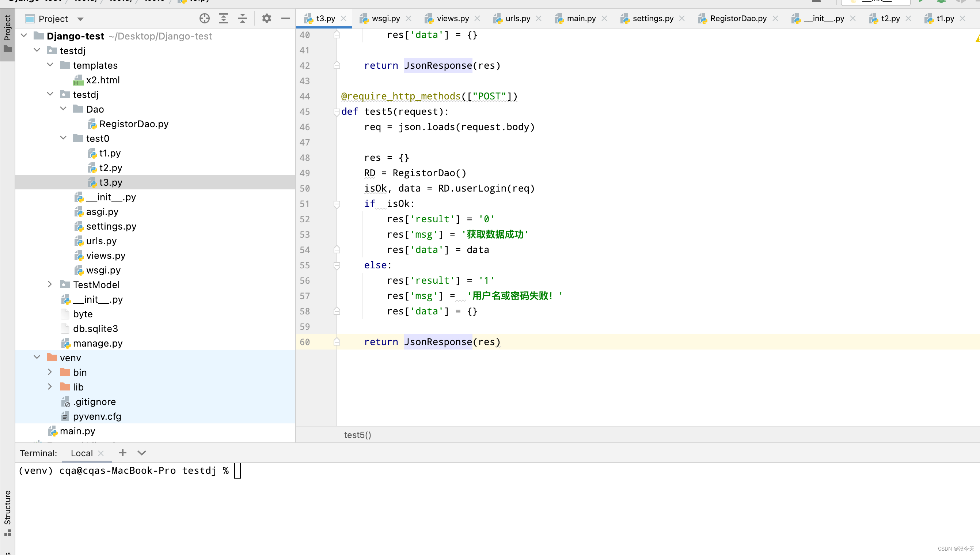Click the locate/select opened file target icon
980x555 pixels.
point(205,18)
